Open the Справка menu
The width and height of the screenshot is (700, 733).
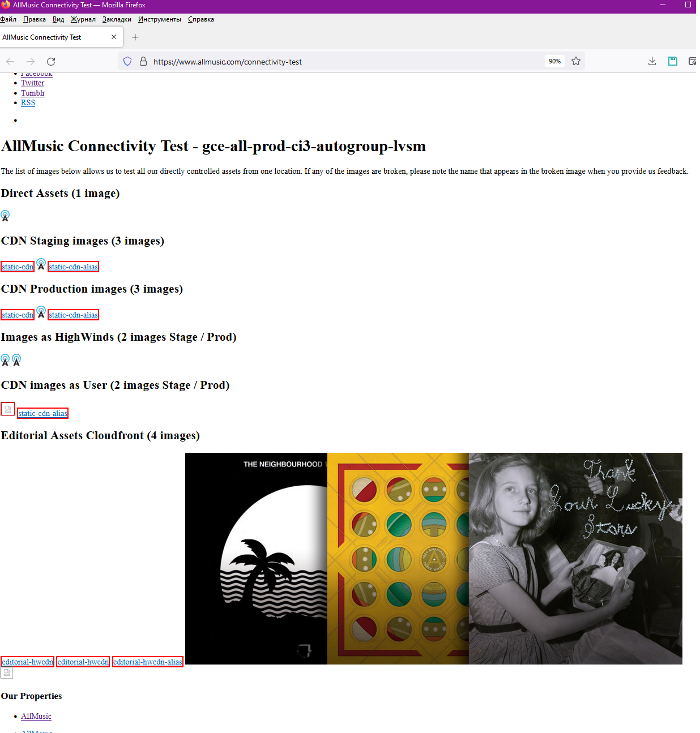click(201, 19)
